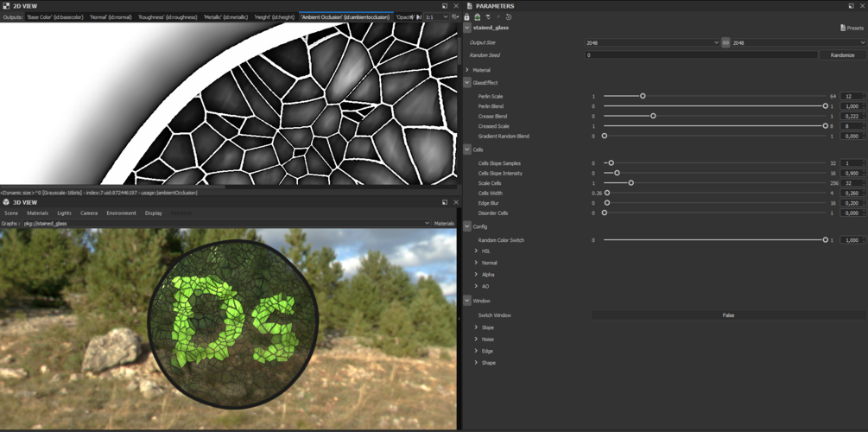Expand the HSL group

pos(476,251)
